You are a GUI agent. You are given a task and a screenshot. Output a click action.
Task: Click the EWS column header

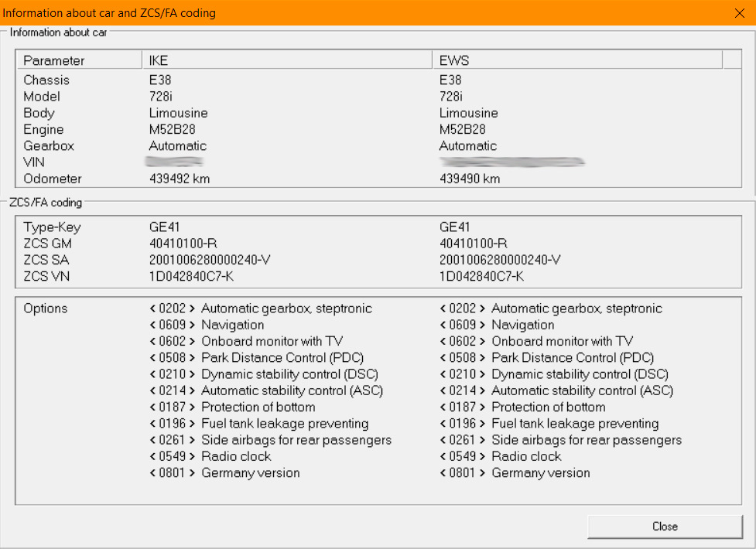454,60
